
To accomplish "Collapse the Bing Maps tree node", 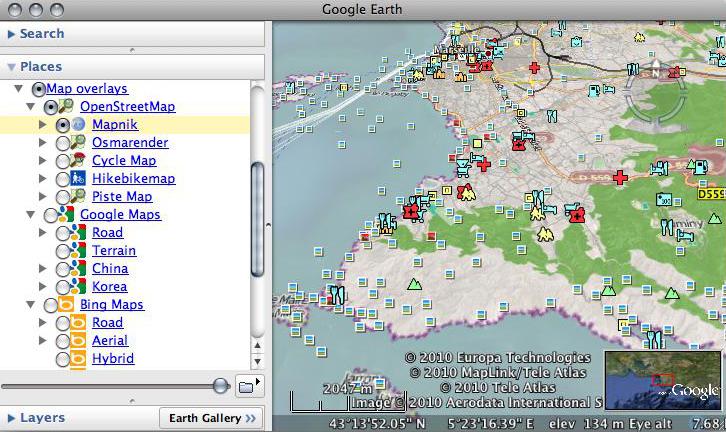I will tap(31, 305).
